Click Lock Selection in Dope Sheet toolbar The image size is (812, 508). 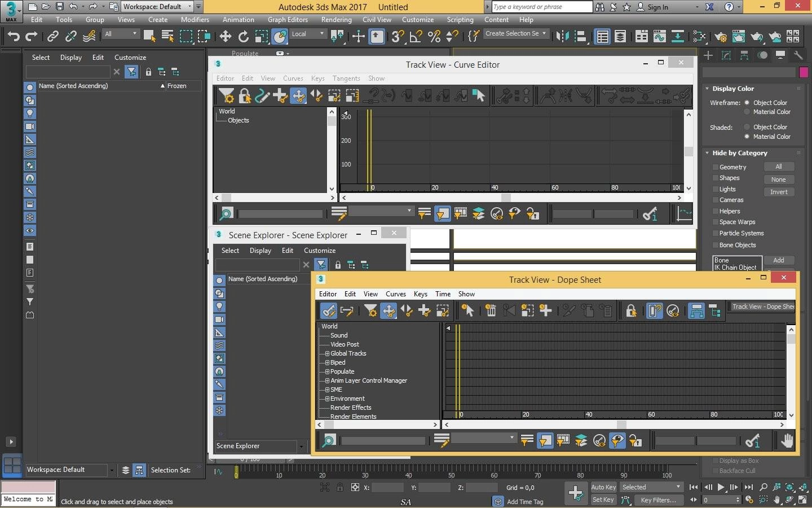pos(631,310)
